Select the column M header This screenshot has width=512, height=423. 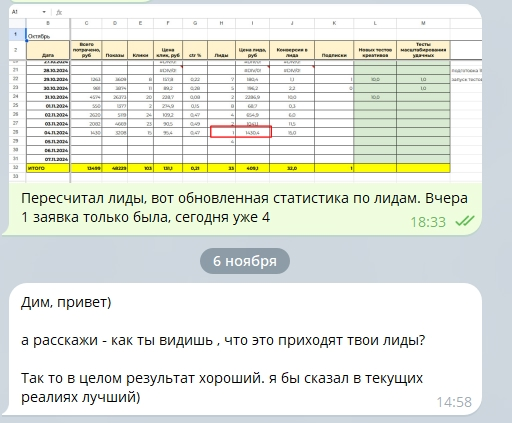423,23
